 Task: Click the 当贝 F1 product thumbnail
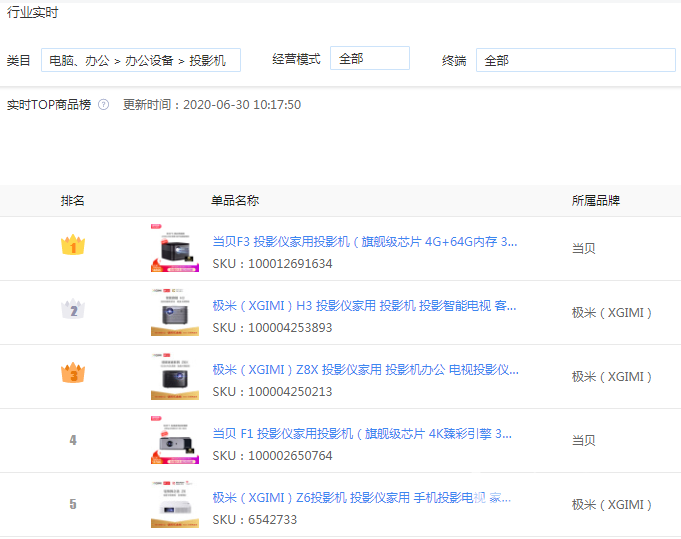pyautogui.click(x=175, y=440)
